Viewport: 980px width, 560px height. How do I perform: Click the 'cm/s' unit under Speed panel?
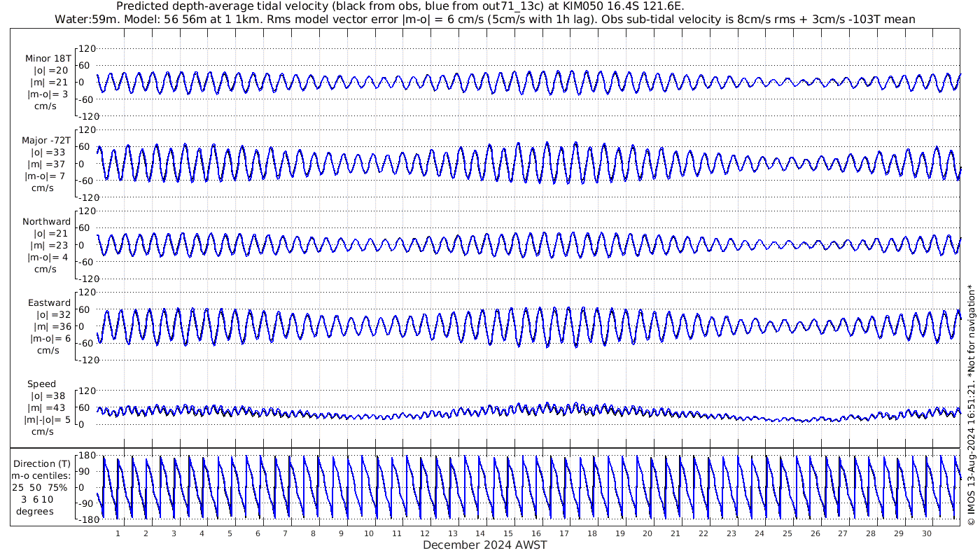(43, 433)
